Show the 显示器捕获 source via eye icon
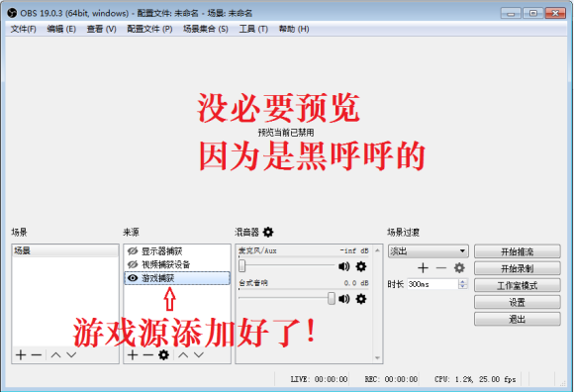574x392 pixels. click(x=133, y=251)
